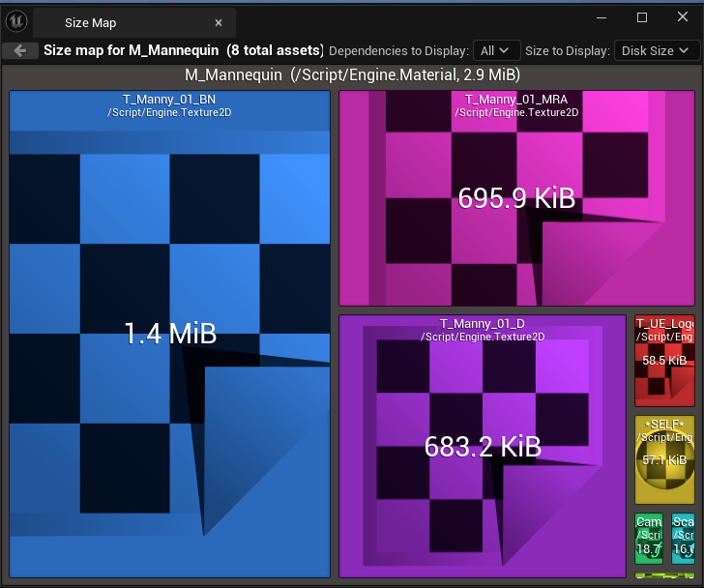This screenshot has height=588, width=704.
Task: Maximize the Size Map window
Action: (x=641, y=17)
